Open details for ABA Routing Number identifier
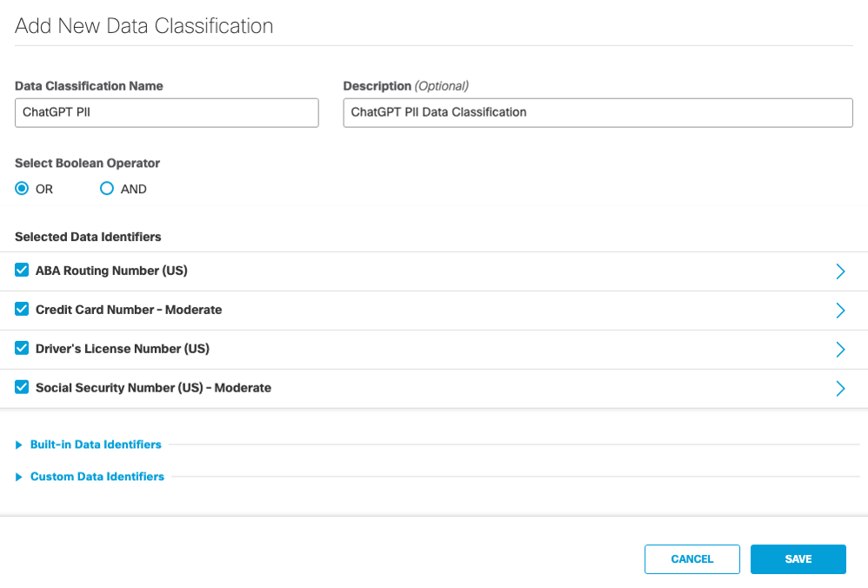 (x=840, y=271)
